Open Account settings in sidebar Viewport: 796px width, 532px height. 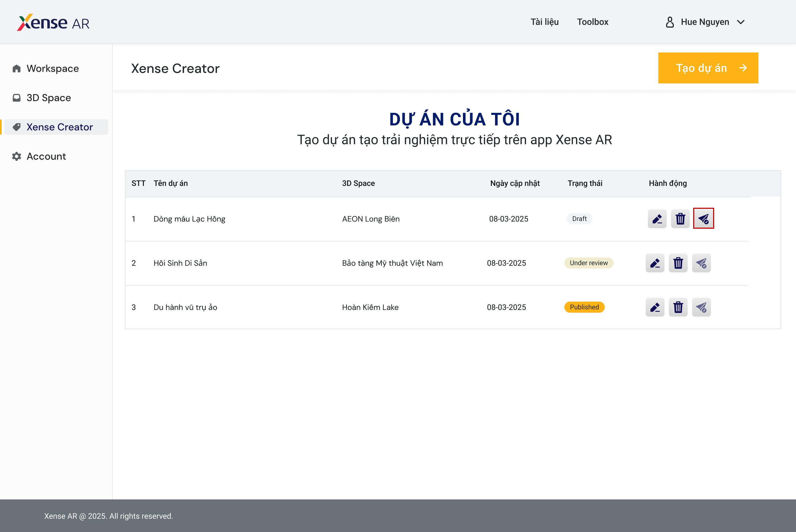46,156
